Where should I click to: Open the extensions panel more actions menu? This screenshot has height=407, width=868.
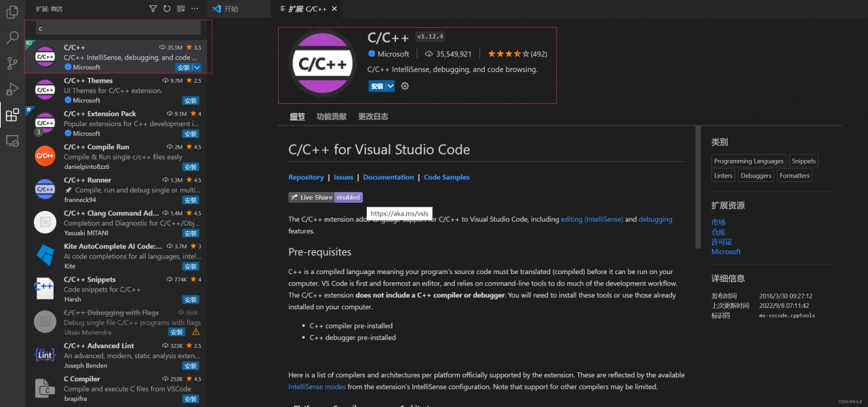[x=195, y=9]
